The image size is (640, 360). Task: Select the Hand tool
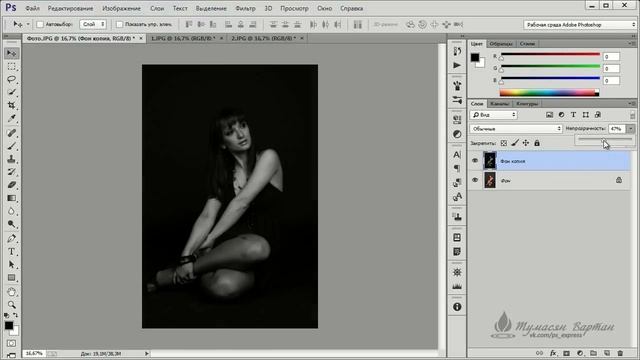pos(11,292)
